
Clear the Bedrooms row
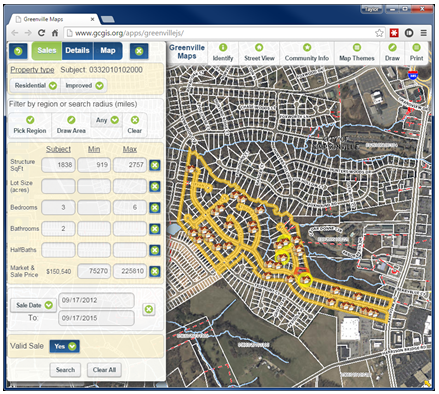[155, 208]
